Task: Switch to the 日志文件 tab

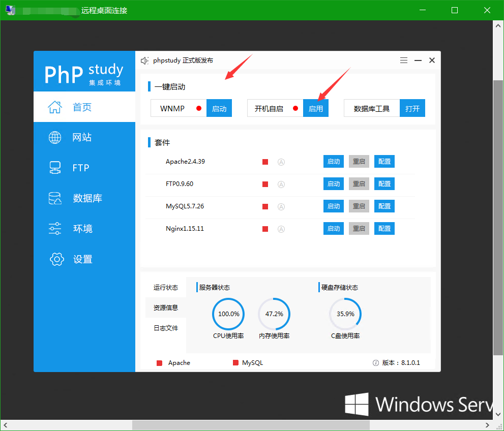Action: [x=166, y=328]
